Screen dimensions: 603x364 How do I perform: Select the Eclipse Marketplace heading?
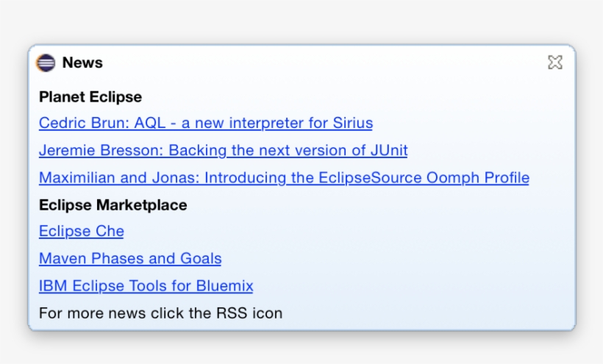click(113, 205)
